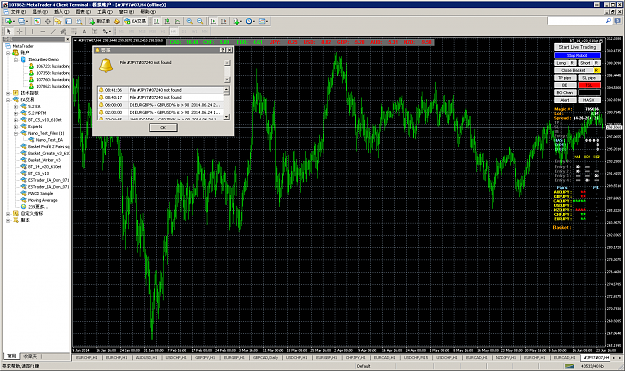
Task: Select the 08:41:36 alert row
Action: pos(161,90)
